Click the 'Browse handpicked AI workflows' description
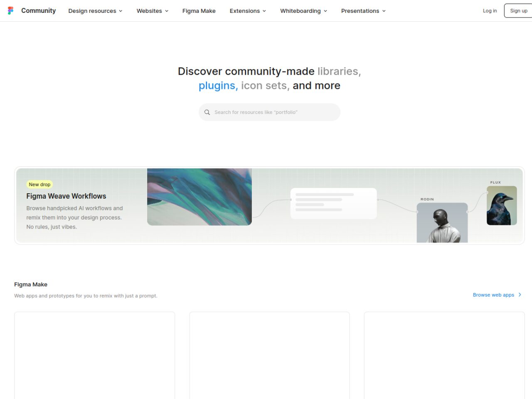The height and width of the screenshot is (399, 532). tap(74, 217)
